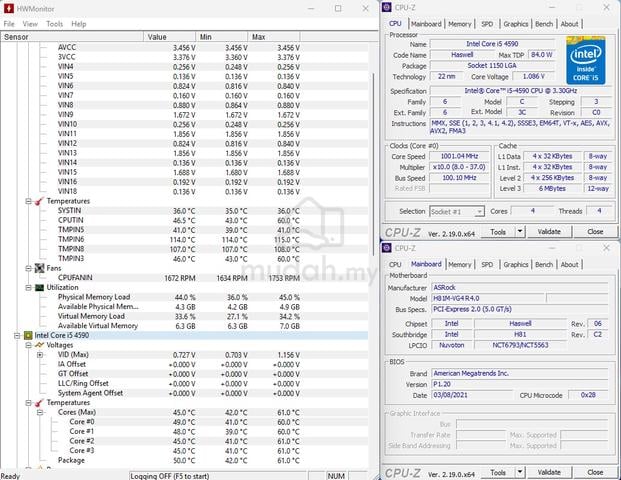This screenshot has height=480, width=621.
Task: Collapse the Temperatures node above SYSTIN
Action: click(29, 201)
